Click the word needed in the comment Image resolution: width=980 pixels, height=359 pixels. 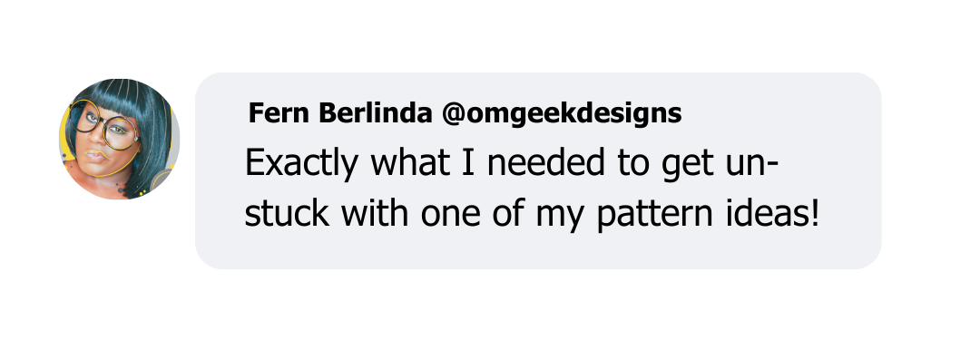click(x=545, y=163)
